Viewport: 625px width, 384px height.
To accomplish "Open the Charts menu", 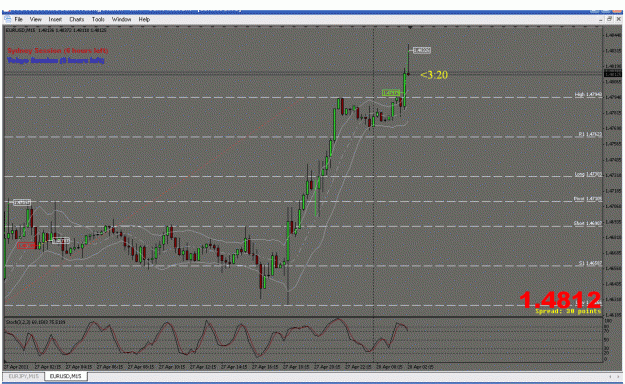I will tap(77, 19).
